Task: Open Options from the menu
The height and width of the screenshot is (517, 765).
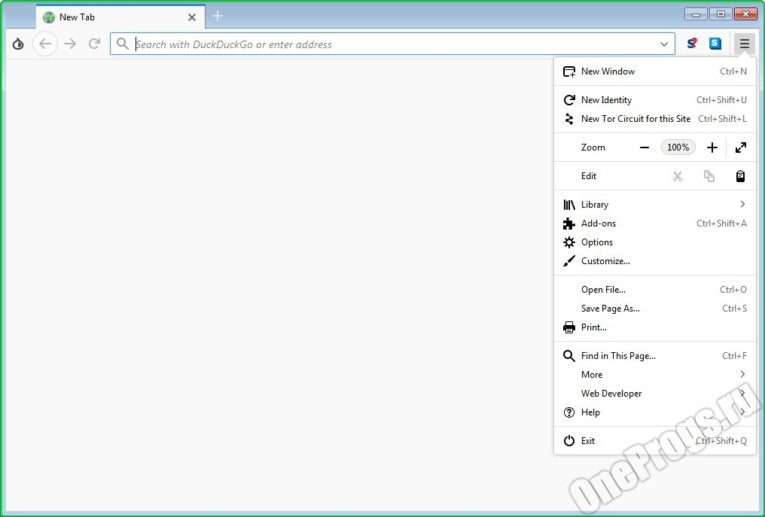Action: pyautogui.click(x=655, y=242)
